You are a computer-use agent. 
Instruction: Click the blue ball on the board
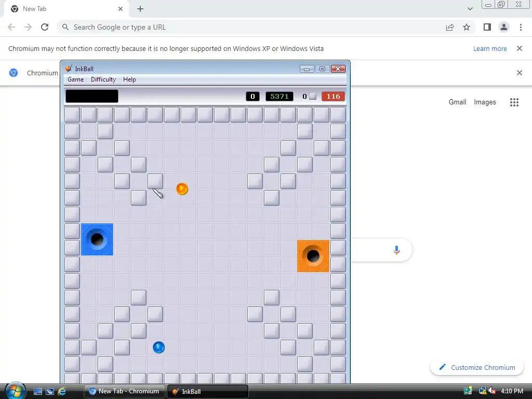coord(159,348)
